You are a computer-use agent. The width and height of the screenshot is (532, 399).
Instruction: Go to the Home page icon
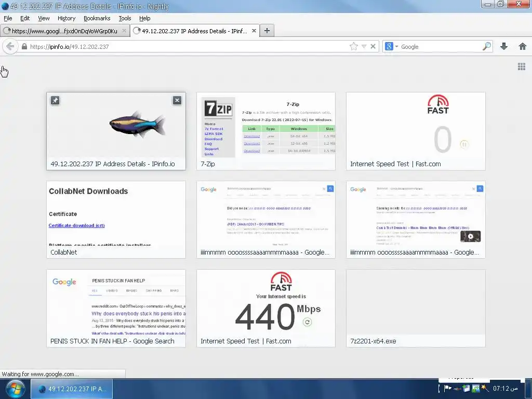click(523, 46)
